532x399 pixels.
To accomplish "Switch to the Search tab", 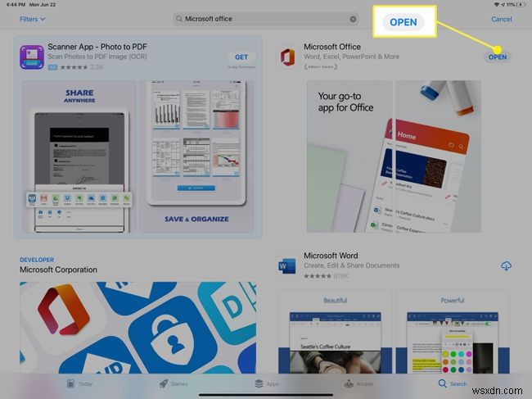I will click(x=453, y=383).
